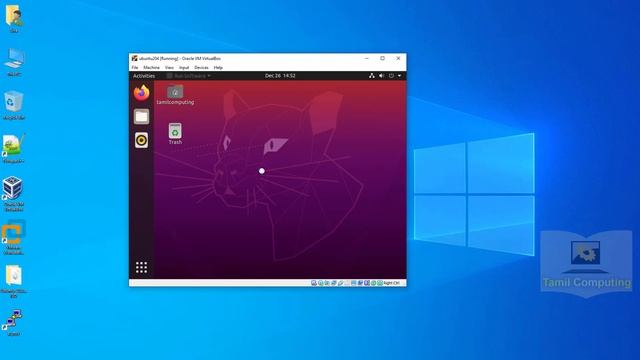Open Rhythmbox in the Ubuntu dock
640x360 pixels.
142,140
